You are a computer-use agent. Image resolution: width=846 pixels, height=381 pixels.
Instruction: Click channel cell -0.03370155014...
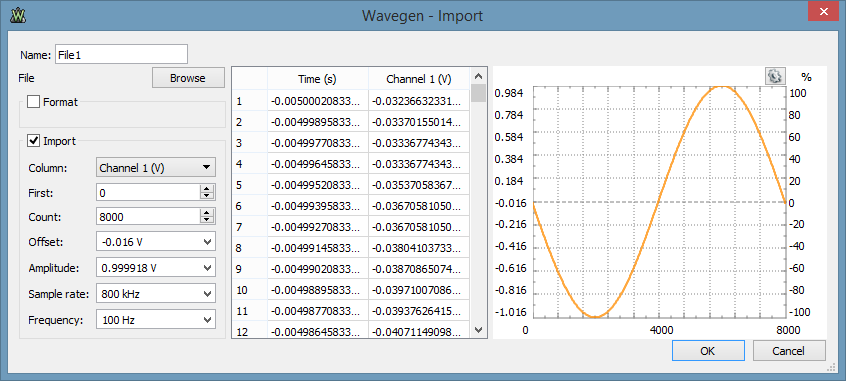pos(419,122)
